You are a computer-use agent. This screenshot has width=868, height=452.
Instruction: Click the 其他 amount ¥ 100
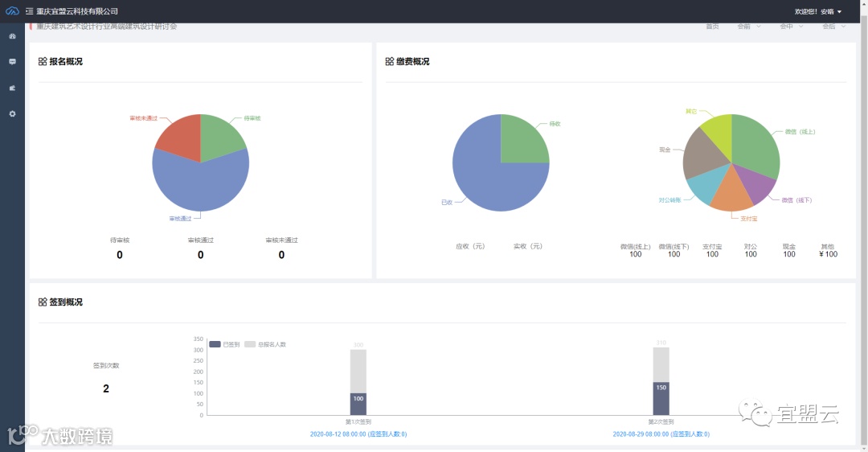(828, 254)
